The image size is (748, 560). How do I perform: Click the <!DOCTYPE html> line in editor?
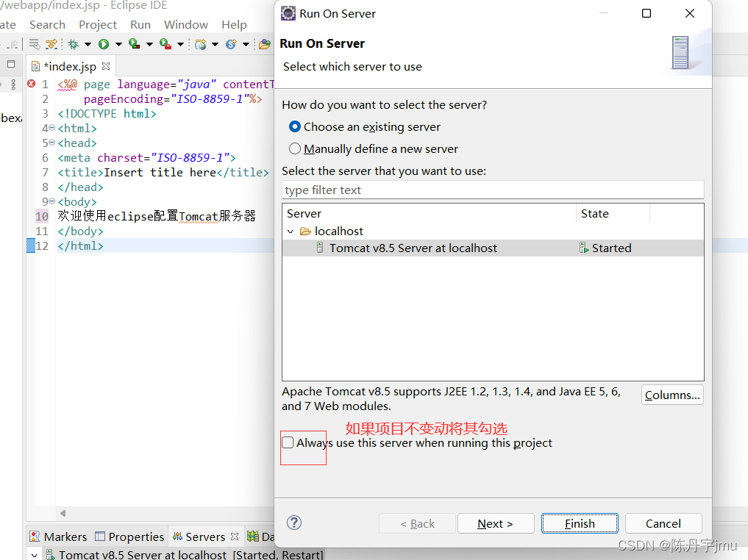(x=107, y=113)
